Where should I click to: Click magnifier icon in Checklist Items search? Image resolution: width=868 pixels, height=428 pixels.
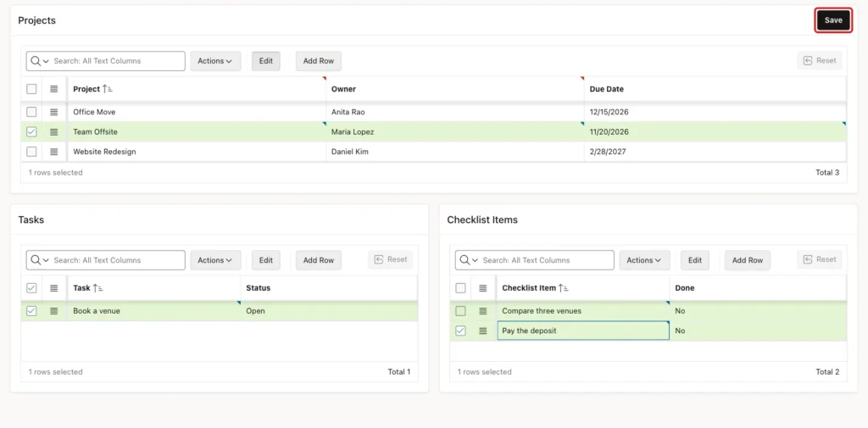465,260
